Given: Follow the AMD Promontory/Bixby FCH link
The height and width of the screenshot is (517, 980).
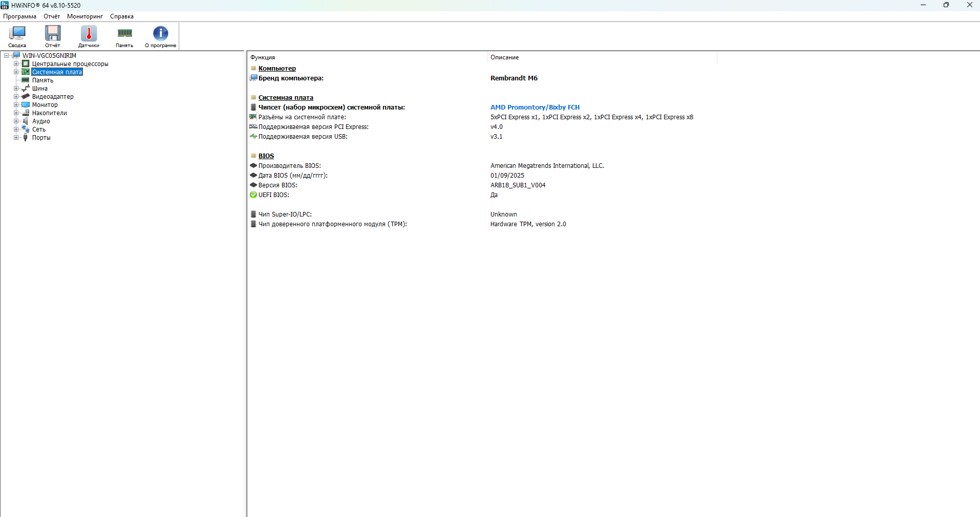Looking at the screenshot, I should (x=535, y=107).
